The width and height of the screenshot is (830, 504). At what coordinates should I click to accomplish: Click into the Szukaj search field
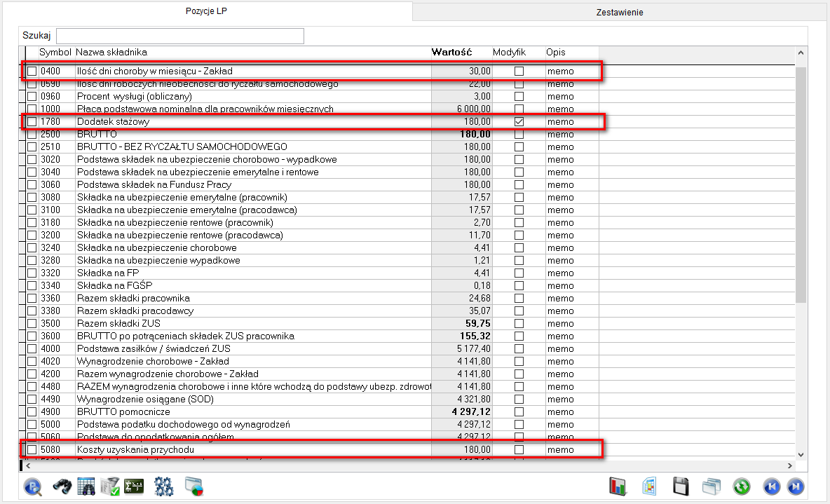click(x=180, y=36)
